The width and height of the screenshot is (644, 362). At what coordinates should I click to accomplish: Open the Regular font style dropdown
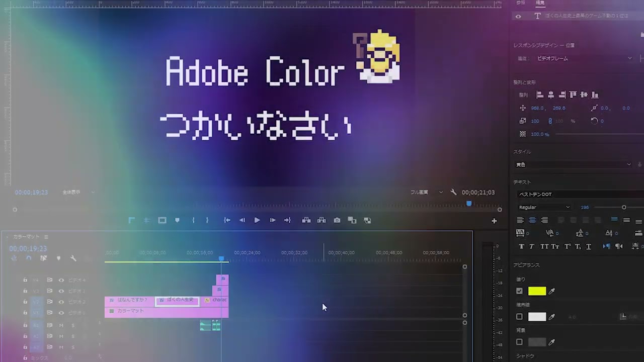tap(544, 207)
